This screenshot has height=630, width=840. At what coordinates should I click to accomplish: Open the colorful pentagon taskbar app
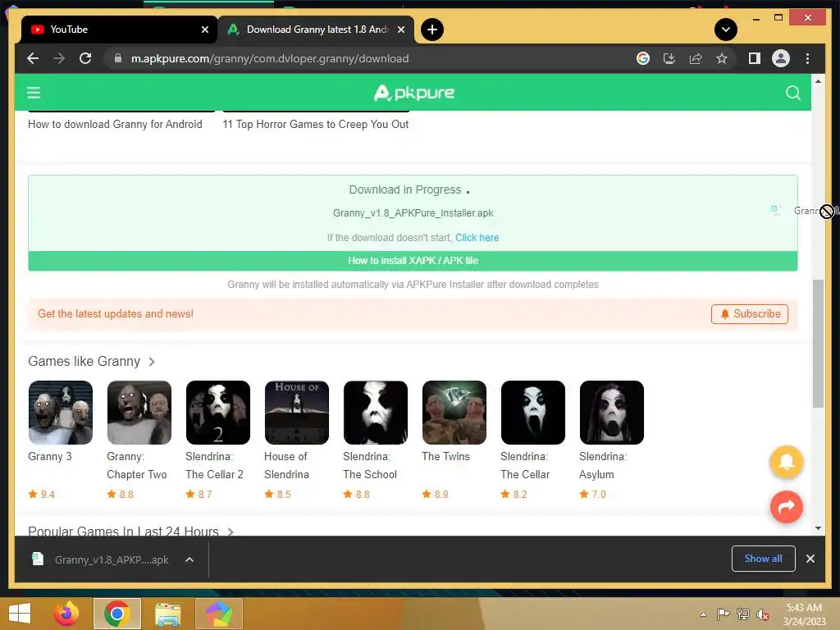218,614
